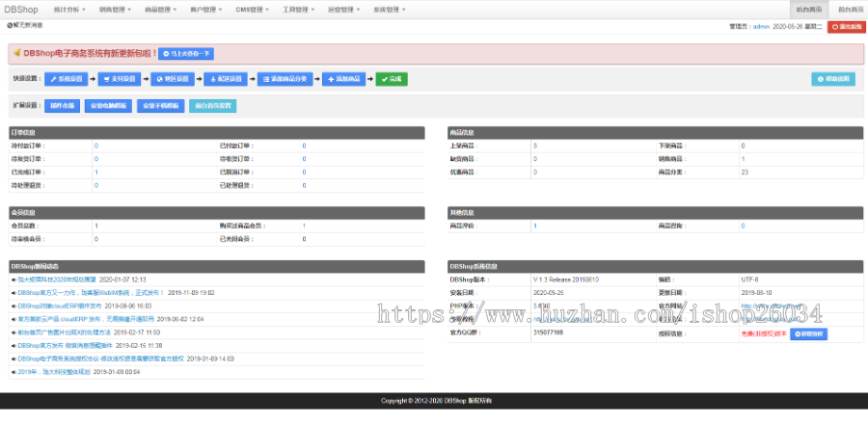The width and height of the screenshot is (868, 426).
Task: Click 添加商品分类 list button
Action: (x=285, y=79)
